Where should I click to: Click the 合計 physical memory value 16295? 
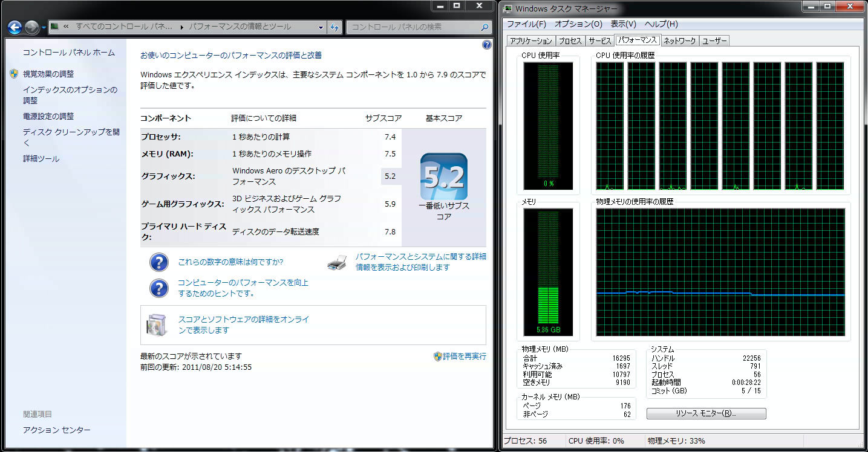621,358
